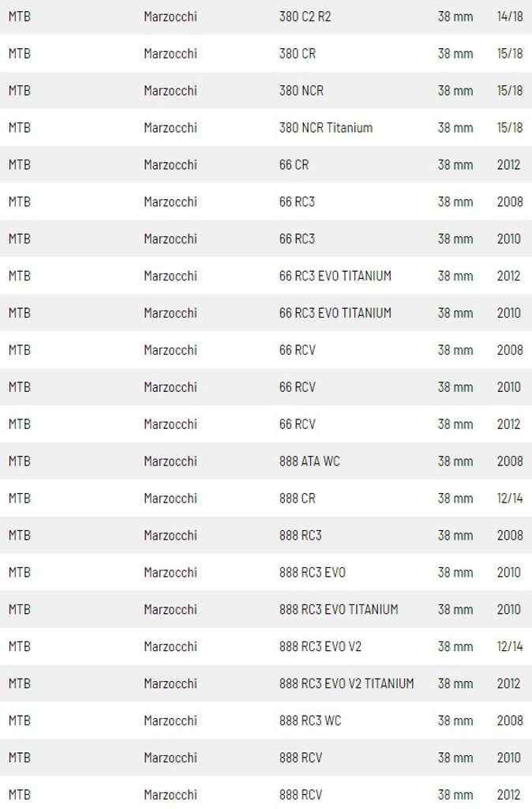Select the 66 RC3 model from 2010
532x809 pixels.
[x=297, y=239]
